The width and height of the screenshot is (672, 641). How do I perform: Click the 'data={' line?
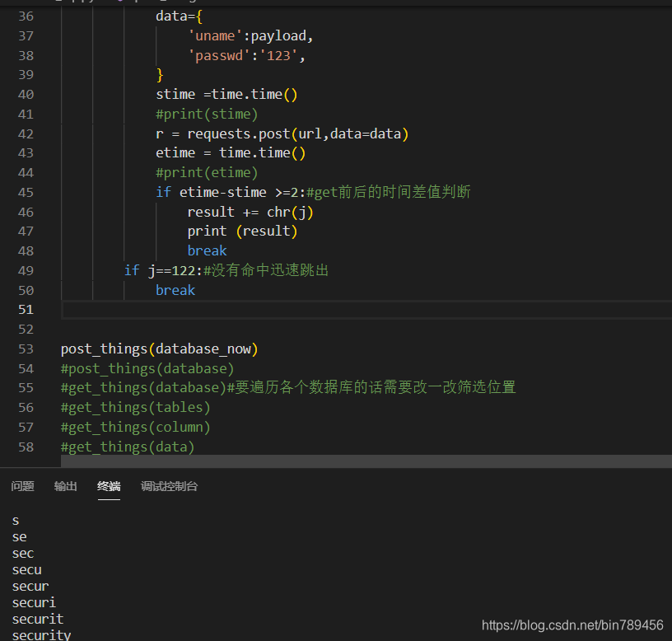[x=180, y=16]
